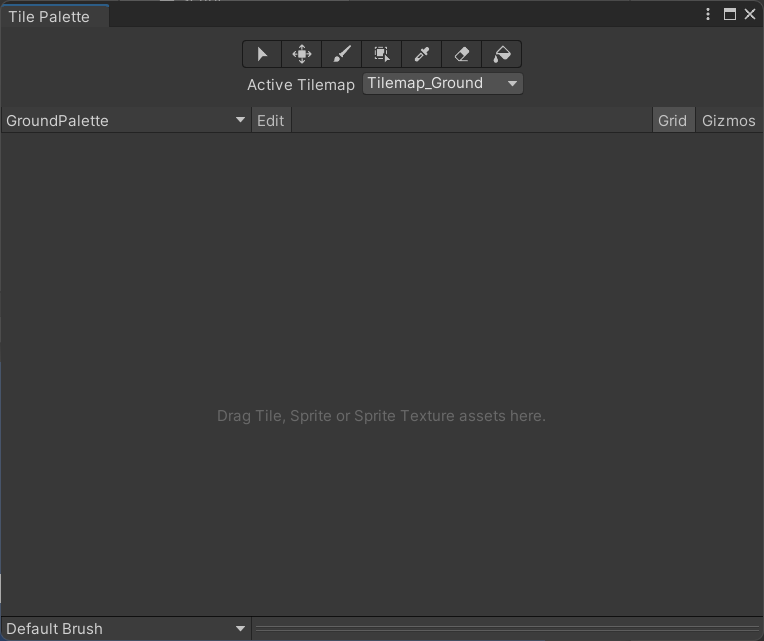Toggle Gizmos visibility in the palette
This screenshot has width=764, height=641.
pyautogui.click(x=729, y=120)
